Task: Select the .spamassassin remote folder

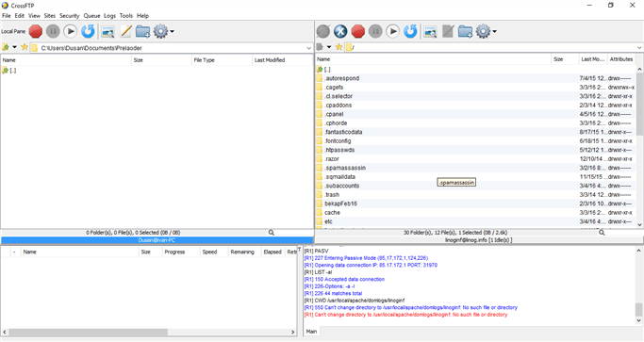Action: click(475, 168)
